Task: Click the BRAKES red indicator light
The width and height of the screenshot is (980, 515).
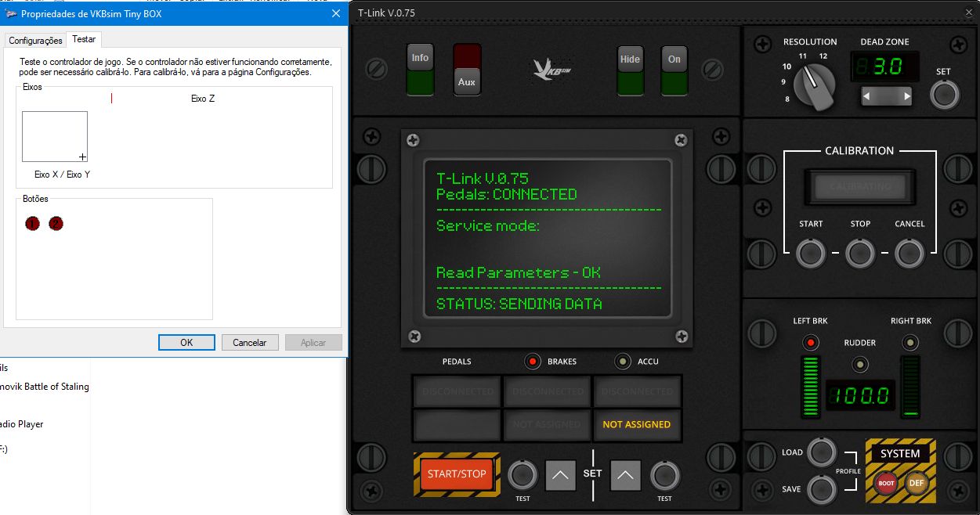Action: tap(533, 362)
